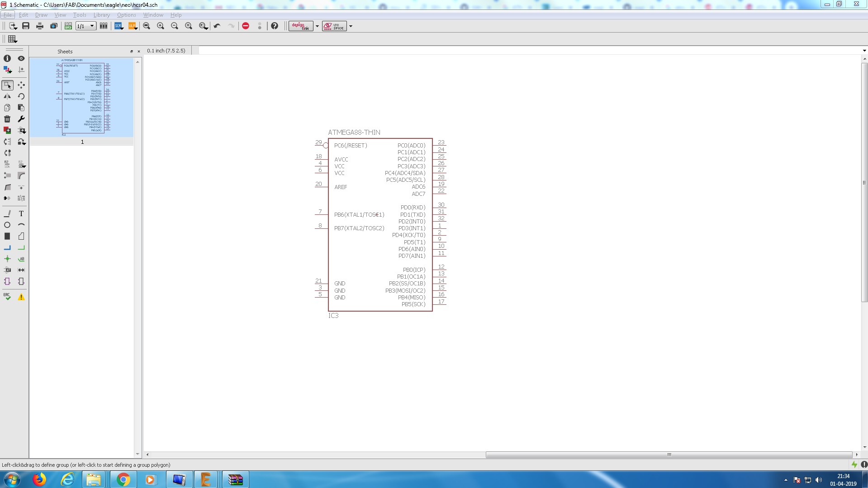The image size is (868, 488).
Task: Open the Edit menu
Action: point(24,15)
